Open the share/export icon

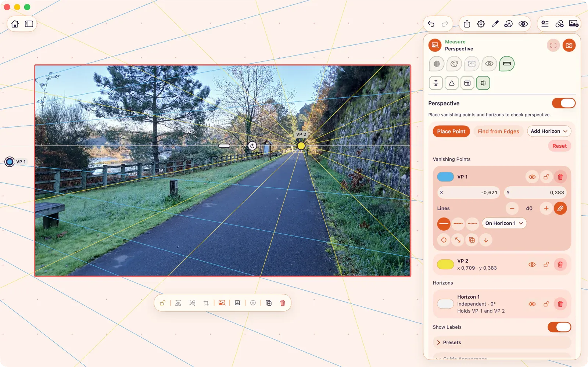point(467,24)
